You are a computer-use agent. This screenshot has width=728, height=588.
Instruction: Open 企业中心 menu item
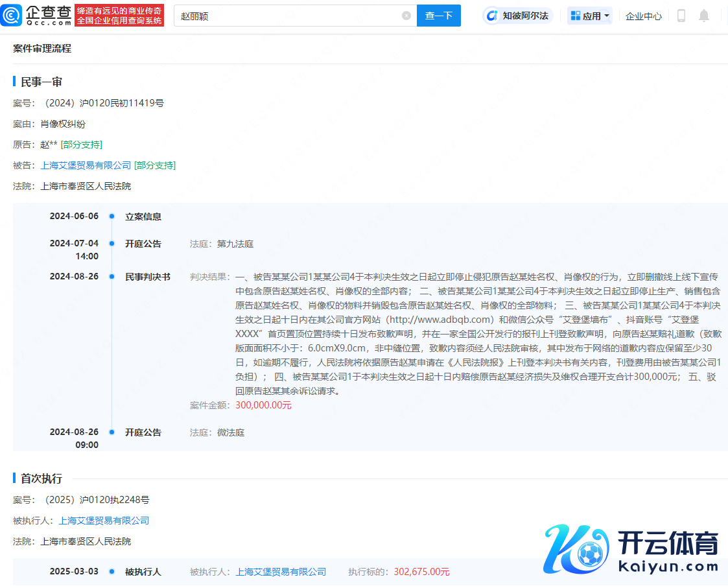[643, 16]
